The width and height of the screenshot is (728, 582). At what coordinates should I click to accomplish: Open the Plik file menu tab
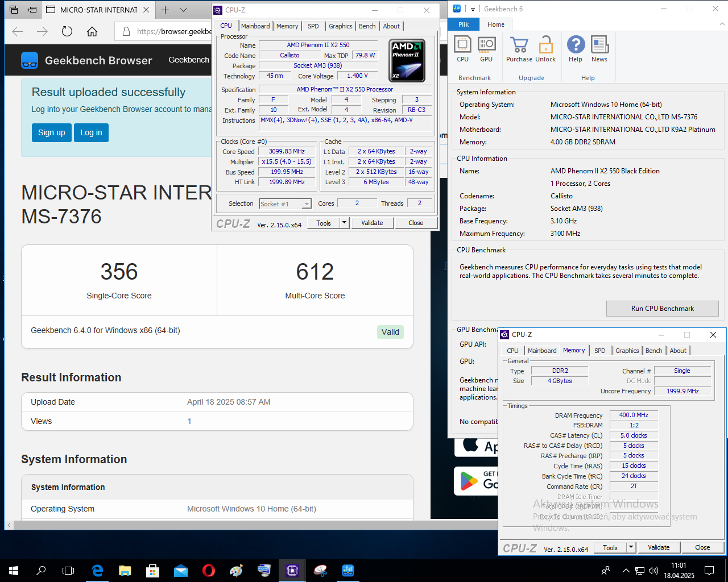point(464,24)
